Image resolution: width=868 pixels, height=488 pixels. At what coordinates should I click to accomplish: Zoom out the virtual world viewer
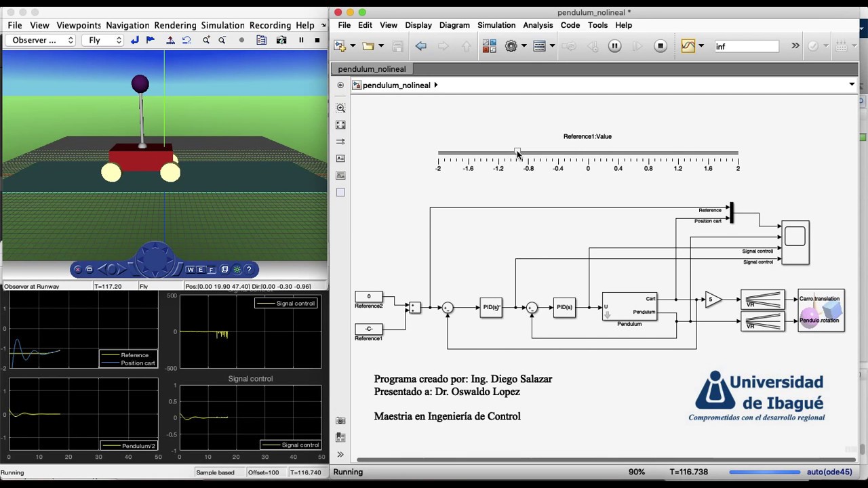pos(222,41)
